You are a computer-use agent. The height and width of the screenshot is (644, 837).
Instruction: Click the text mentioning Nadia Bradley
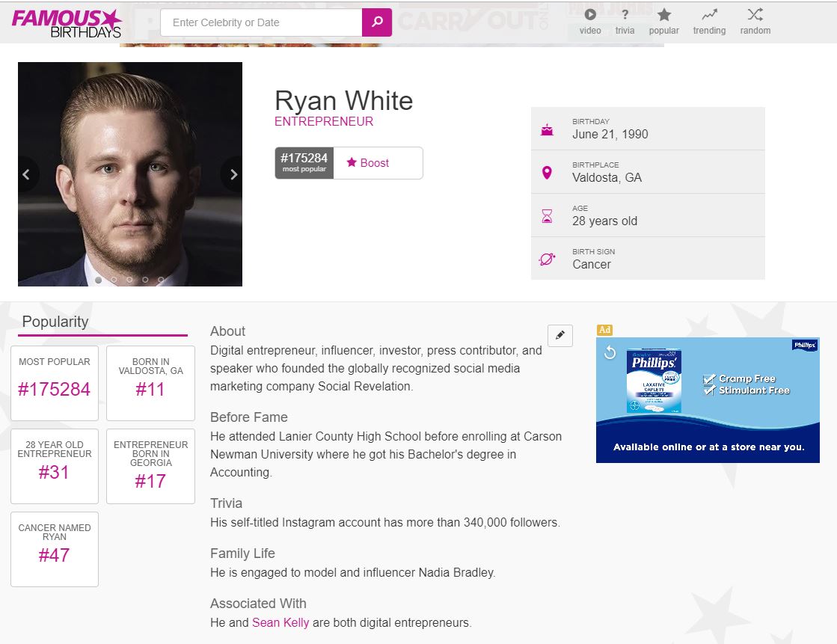(x=353, y=572)
